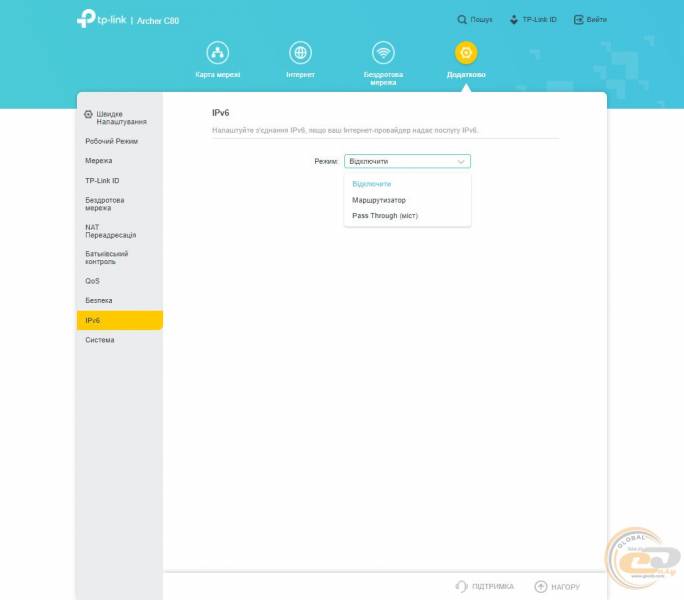Viewport: 684px width, 600px height.
Task: Click the TP-Link ID cloud icon
Action: click(514, 20)
